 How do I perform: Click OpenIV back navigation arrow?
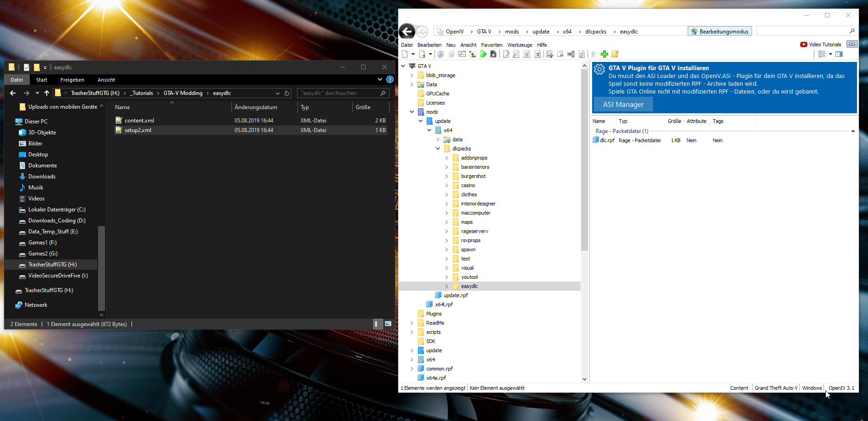click(407, 31)
